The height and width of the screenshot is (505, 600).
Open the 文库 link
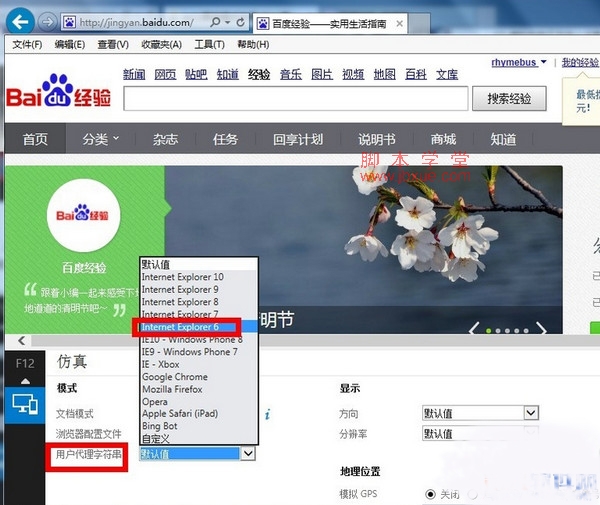[447, 74]
